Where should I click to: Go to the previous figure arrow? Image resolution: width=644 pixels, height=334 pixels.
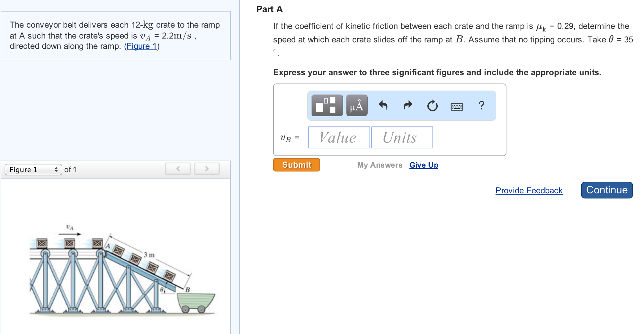178,169
